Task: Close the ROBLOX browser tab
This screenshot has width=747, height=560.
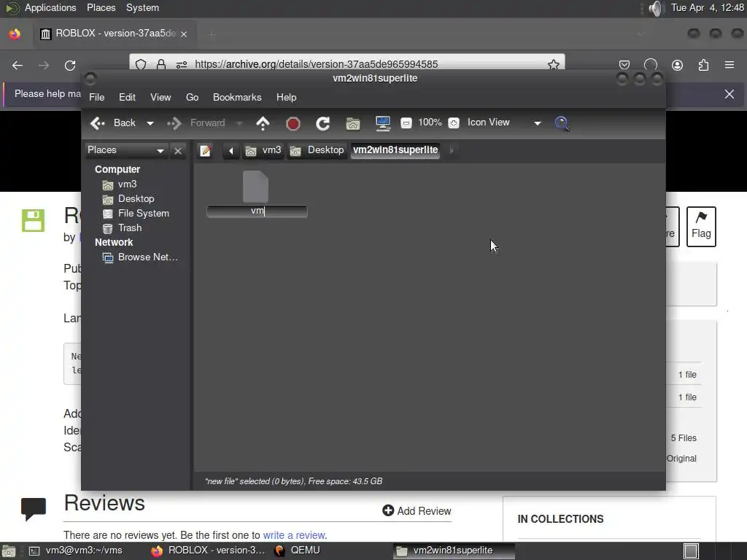Action: coord(184,34)
